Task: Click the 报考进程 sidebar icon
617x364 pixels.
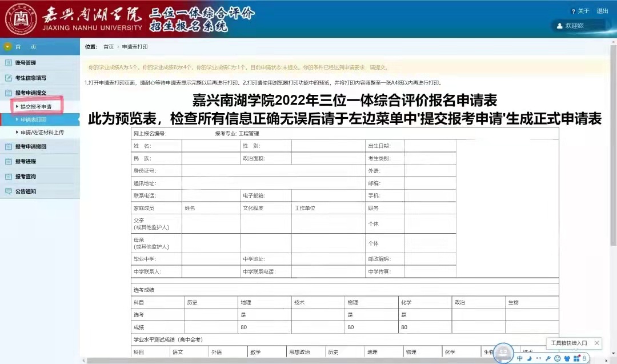Action: [x=8, y=161]
